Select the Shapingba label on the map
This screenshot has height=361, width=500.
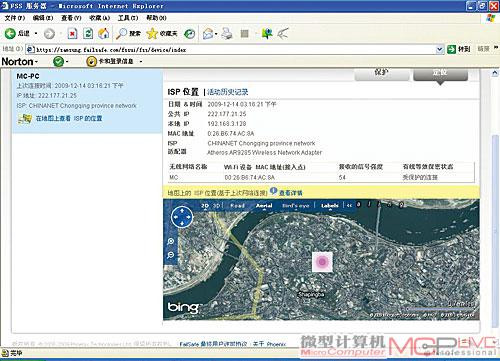pyautogui.click(x=311, y=294)
